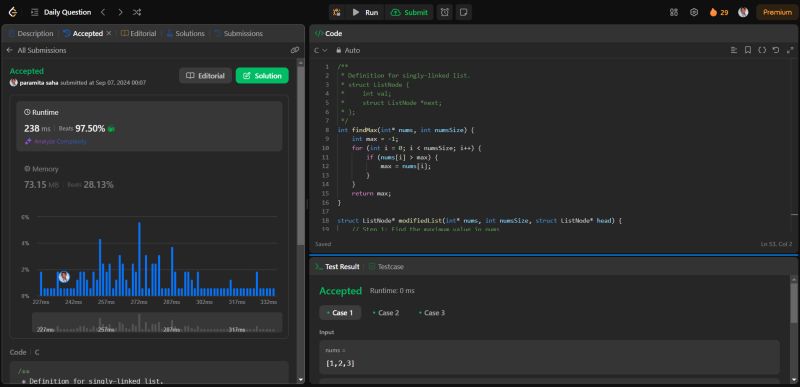800x387 pixels.
Task: Click the tallest bar near 272ms
Action: pos(139,259)
